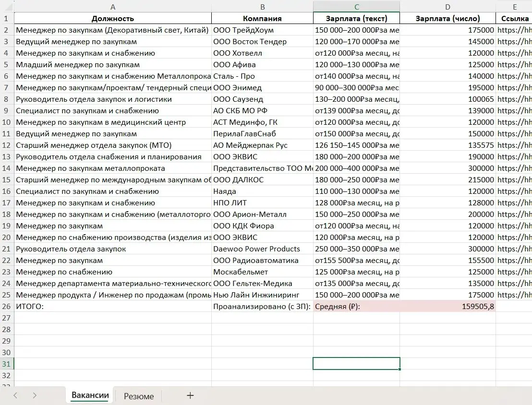The image size is (532, 405).
Task: Click company cell Нью Лайн Инжиниринг
Action: point(262,295)
